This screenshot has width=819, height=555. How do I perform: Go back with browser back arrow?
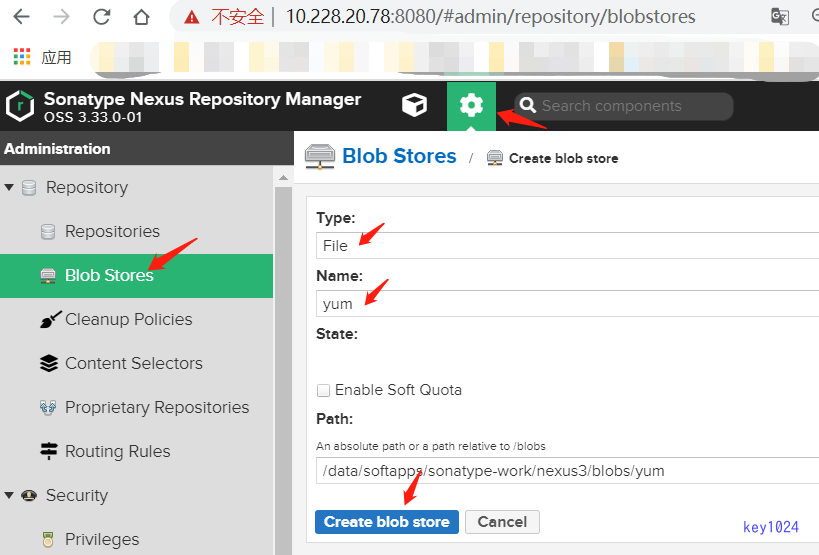click(21, 17)
